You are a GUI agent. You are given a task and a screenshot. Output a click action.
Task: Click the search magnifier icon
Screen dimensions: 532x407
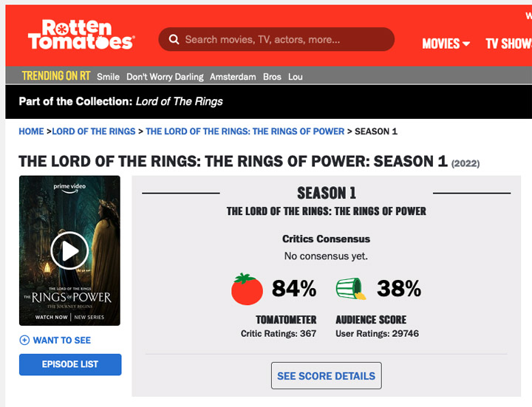[x=174, y=40]
